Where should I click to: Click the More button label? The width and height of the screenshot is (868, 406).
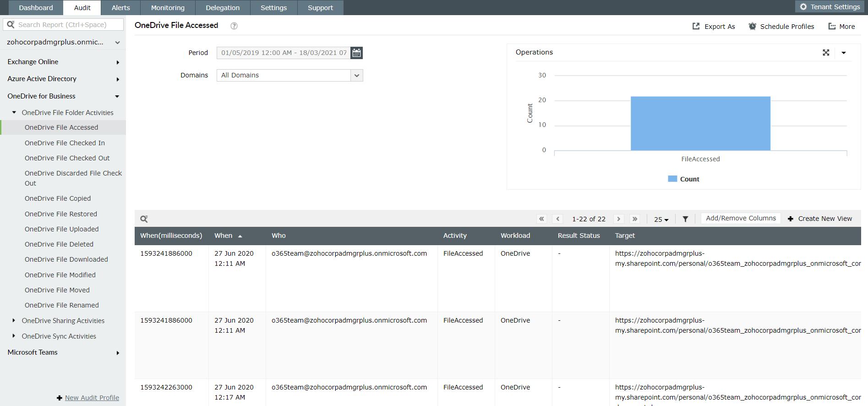pyautogui.click(x=847, y=27)
